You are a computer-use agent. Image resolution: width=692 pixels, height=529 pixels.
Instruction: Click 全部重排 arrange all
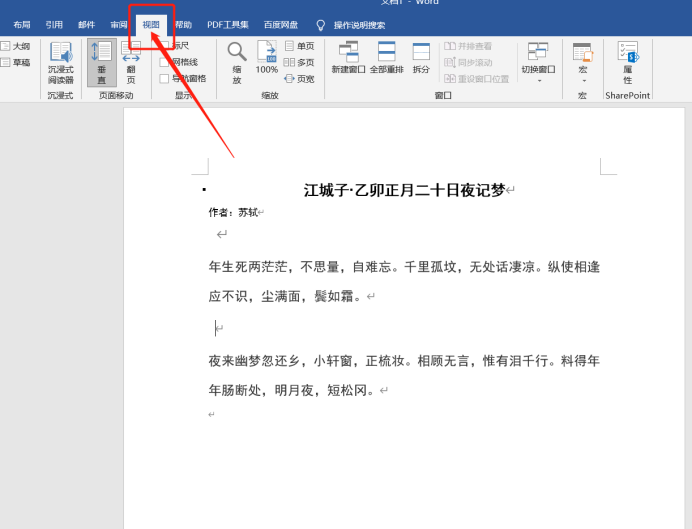(x=387, y=57)
